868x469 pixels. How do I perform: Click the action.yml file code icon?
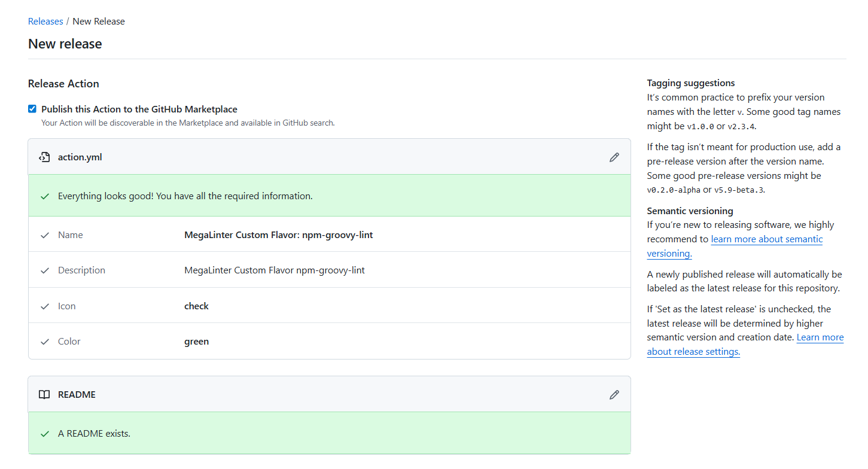[44, 157]
